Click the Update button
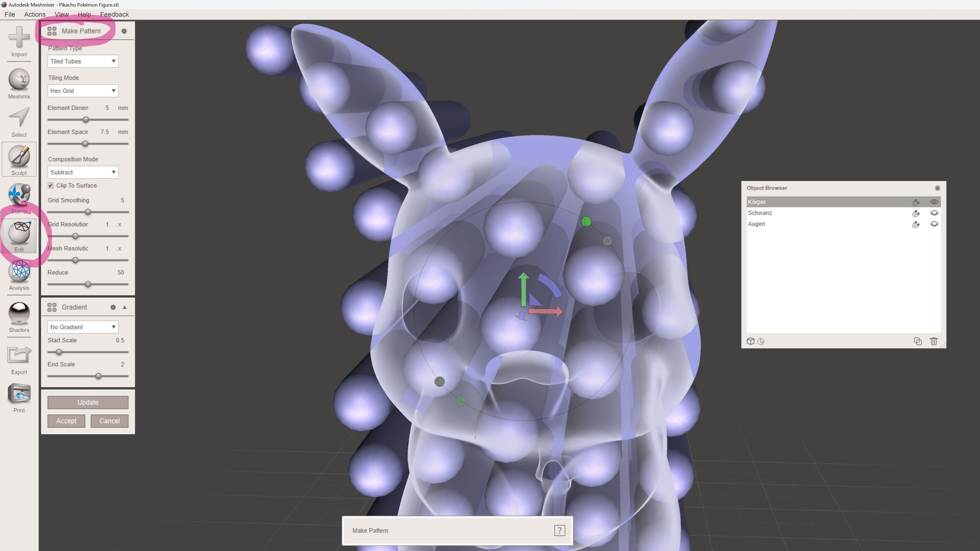This screenshot has height=551, width=980. [x=88, y=402]
